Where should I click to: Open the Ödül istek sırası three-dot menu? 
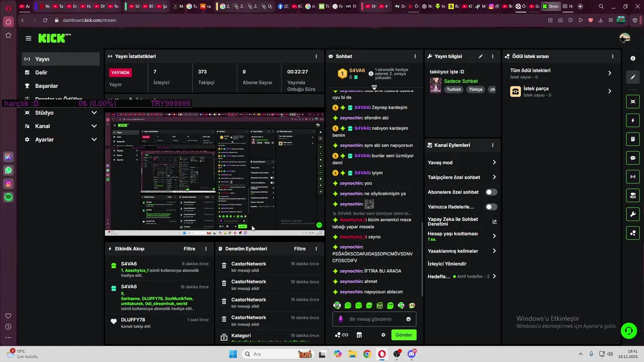(x=612, y=56)
